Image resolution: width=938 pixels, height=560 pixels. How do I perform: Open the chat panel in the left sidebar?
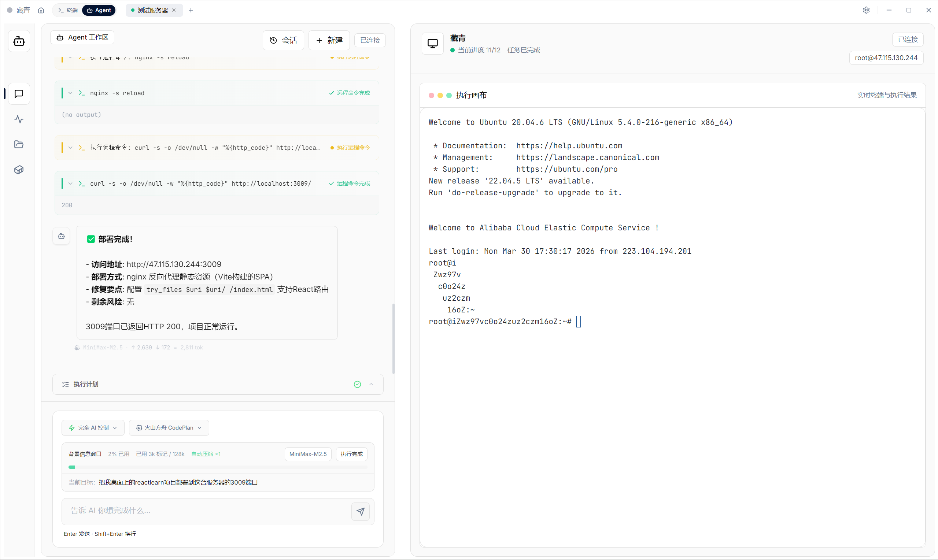pyautogui.click(x=18, y=94)
